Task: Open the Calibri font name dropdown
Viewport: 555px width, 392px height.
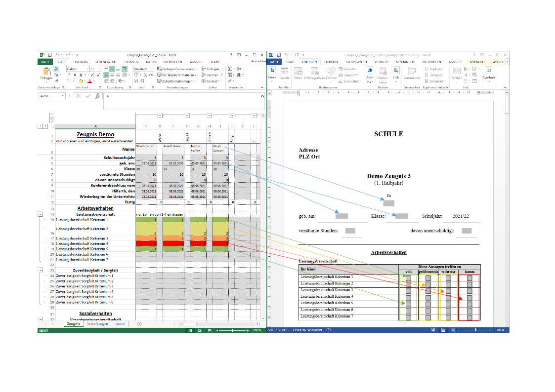Action: 87,69
